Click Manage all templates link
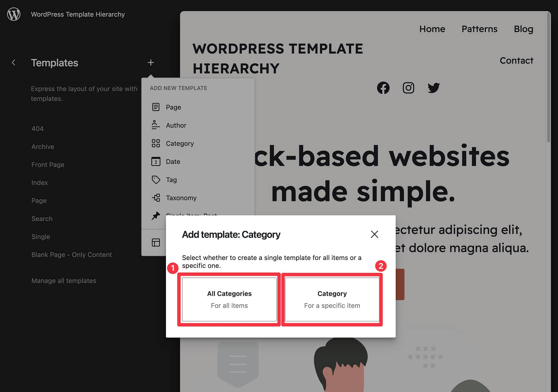The image size is (558, 392). click(x=64, y=280)
